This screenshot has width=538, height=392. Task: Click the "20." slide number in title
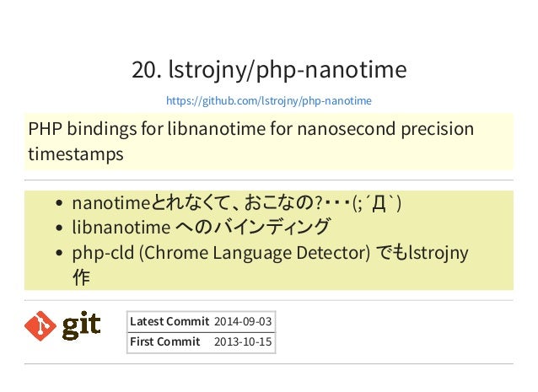tap(147, 70)
